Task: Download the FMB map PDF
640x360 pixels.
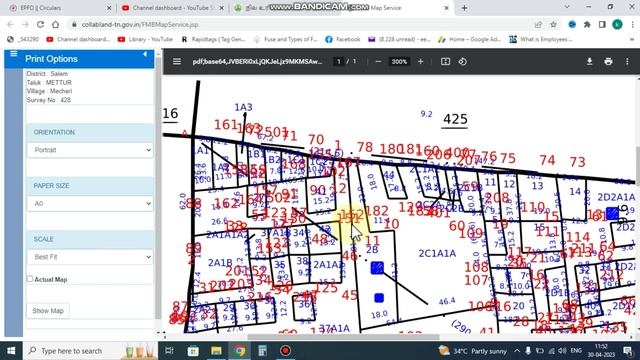Action: click(589, 62)
